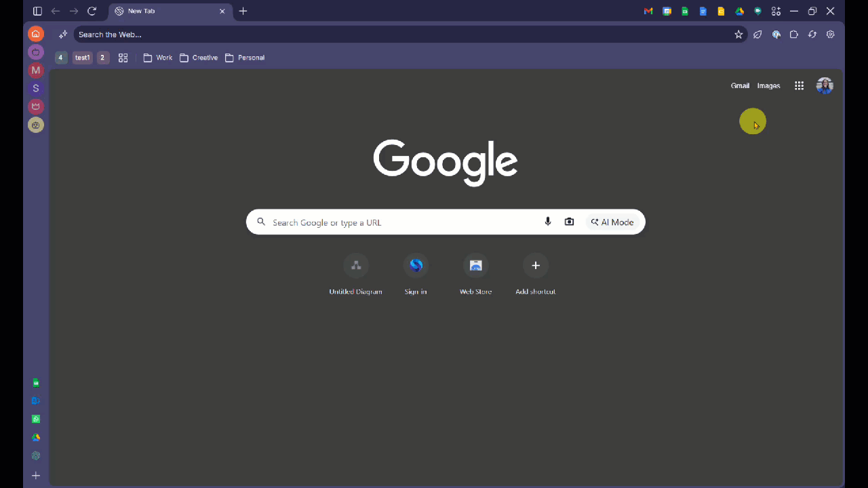This screenshot has height=488, width=868.
Task: Select the New Tab tab
Action: (170, 11)
